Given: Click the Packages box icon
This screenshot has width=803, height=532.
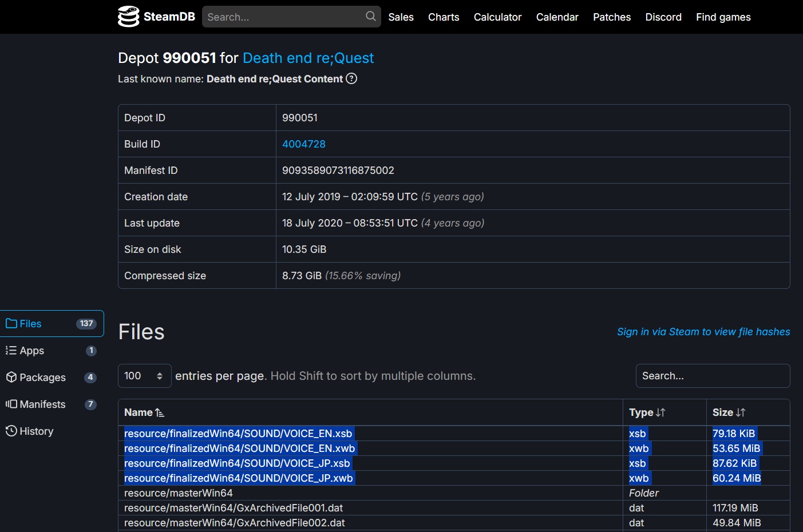Looking at the screenshot, I should tap(11, 378).
